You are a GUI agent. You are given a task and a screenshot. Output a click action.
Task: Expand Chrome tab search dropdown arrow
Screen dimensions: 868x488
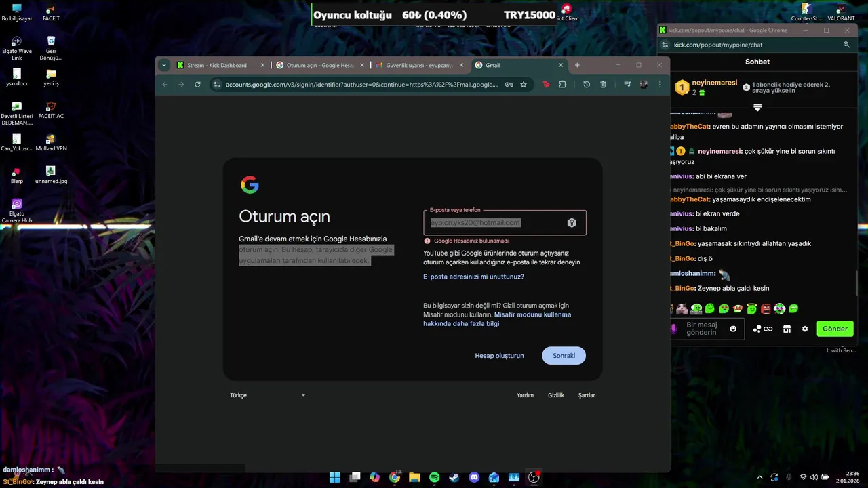coord(163,65)
